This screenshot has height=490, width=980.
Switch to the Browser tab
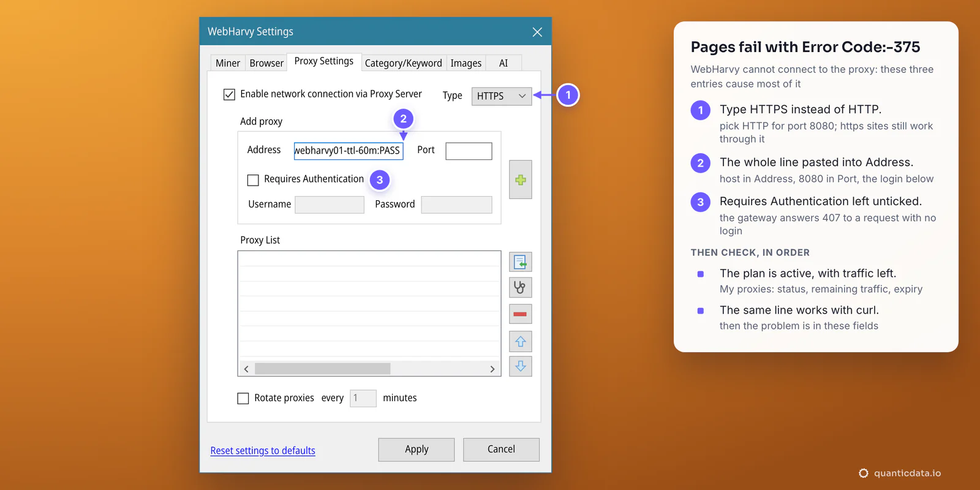click(266, 63)
